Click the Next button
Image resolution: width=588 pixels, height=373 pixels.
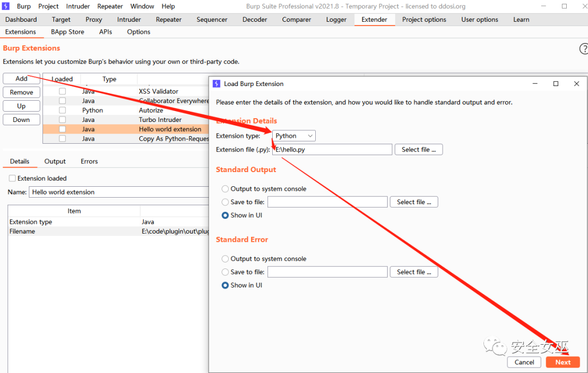click(563, 362)
